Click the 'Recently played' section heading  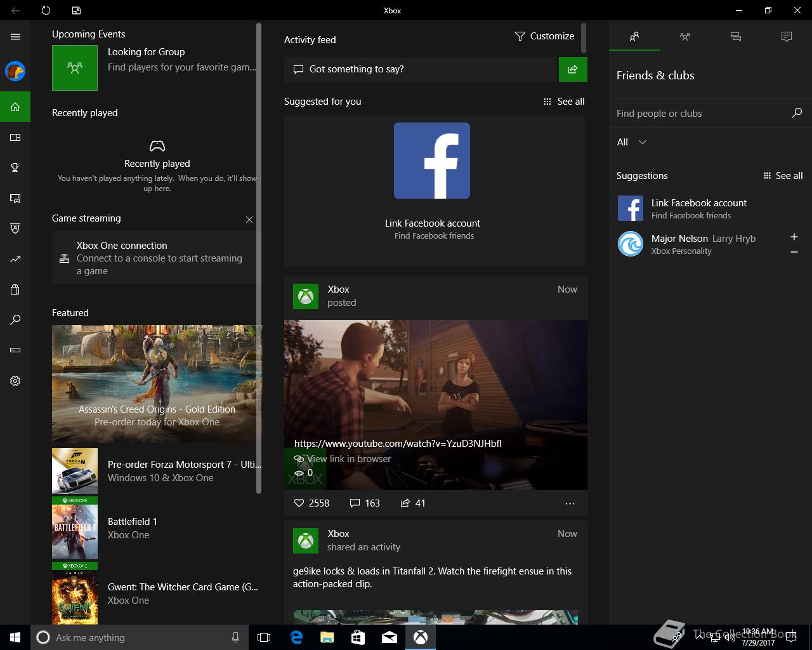coord(85,113)
